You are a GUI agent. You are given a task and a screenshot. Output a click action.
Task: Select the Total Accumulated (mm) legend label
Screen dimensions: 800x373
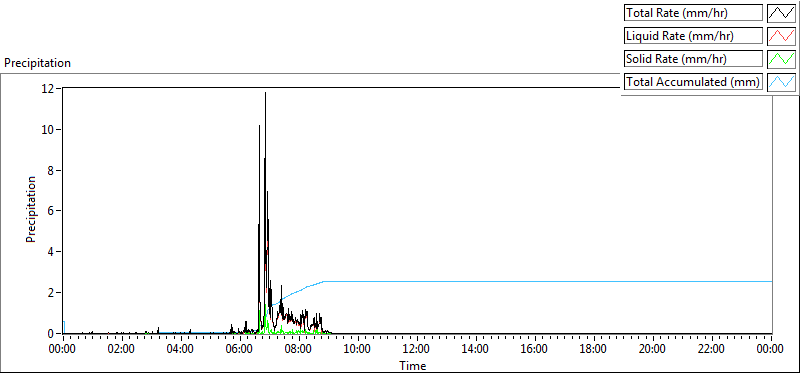693,82
